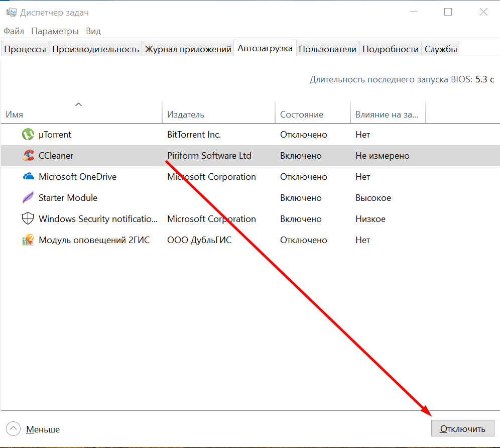Switch to the Производительность tab

pyautogui.click(x=95, y=49)
